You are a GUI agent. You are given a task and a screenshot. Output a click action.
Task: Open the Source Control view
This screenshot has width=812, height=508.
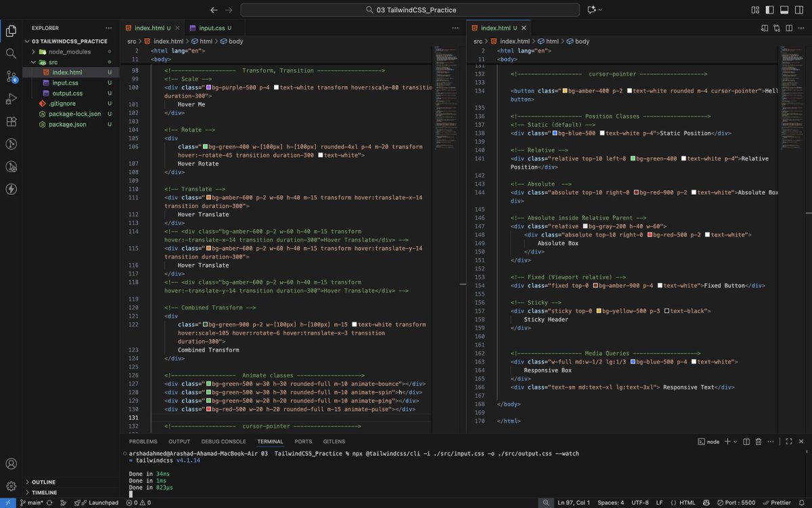11,76
